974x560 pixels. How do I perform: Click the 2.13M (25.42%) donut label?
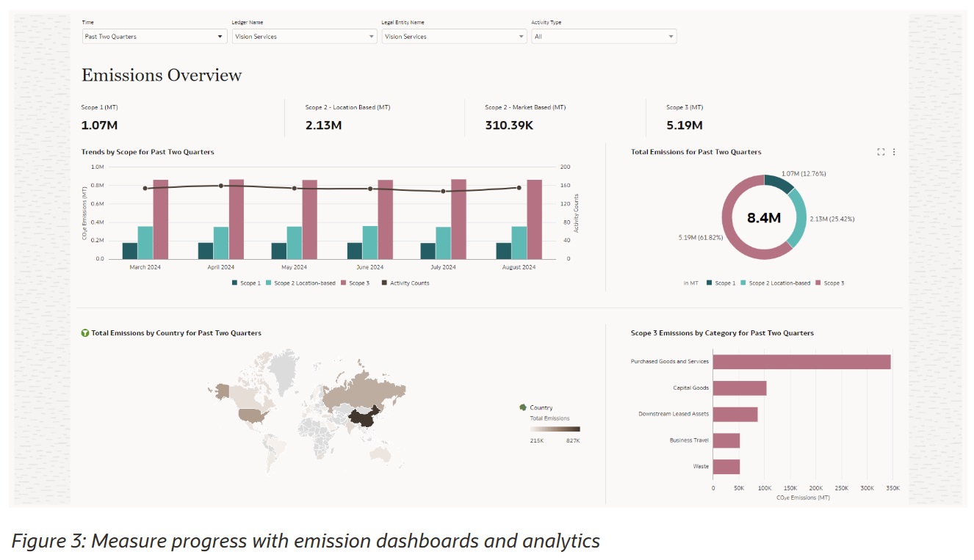(832, 219)
